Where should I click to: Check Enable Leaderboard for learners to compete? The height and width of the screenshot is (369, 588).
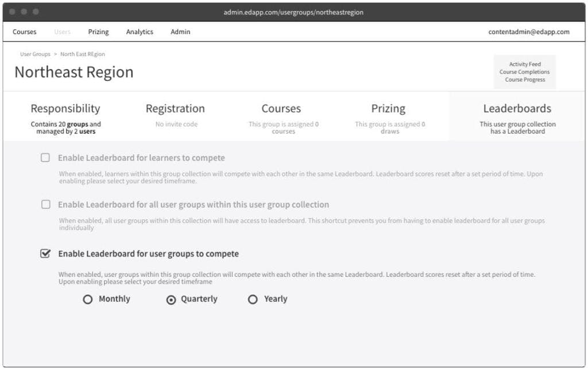point(45,158)
